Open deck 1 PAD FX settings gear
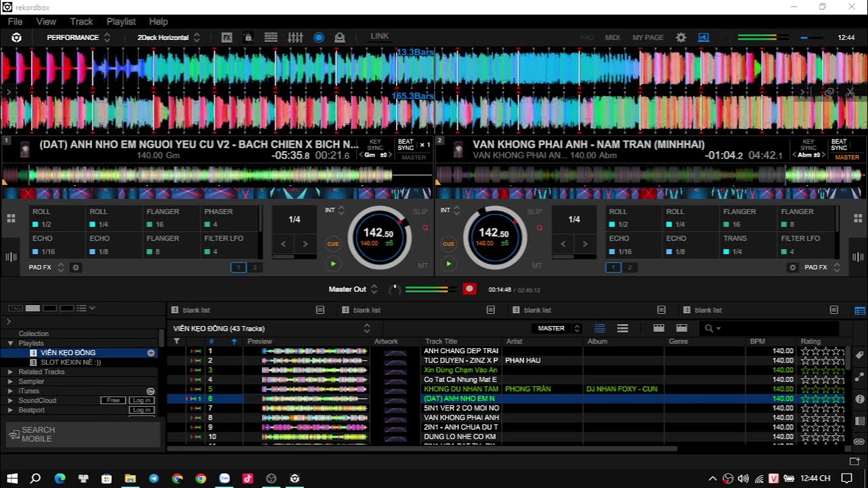This screenshot has height=488, width=868. pos(76,268)
